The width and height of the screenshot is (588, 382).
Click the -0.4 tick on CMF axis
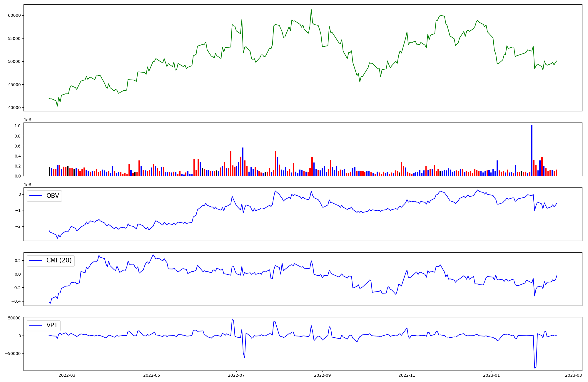coord(16,301)
